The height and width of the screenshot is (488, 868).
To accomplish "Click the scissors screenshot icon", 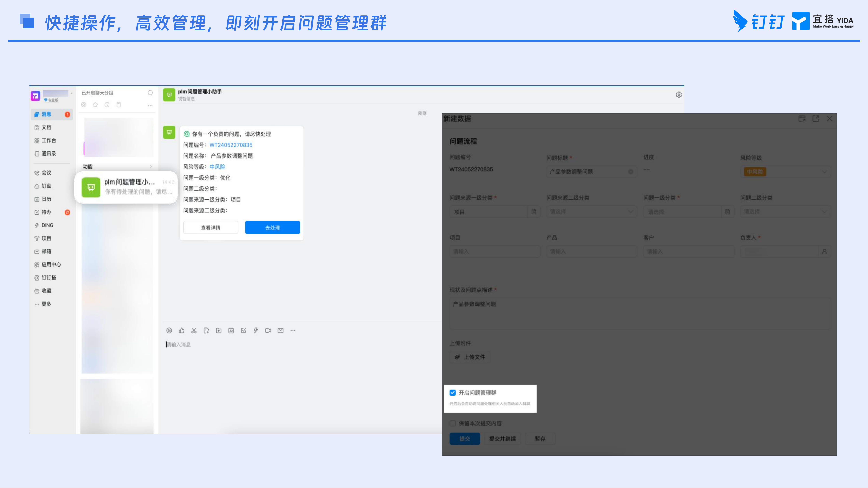I will click(194, 331).
